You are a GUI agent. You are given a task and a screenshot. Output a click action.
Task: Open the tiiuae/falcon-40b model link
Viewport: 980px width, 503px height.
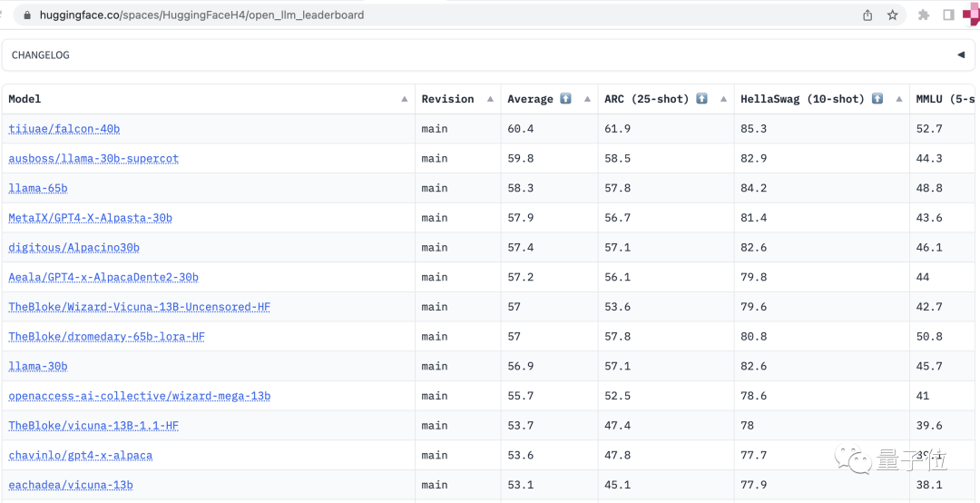[x=64, y=129]
